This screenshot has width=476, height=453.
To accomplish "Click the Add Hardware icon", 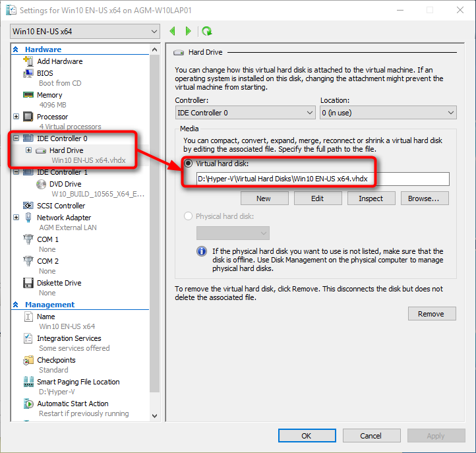I will (28, 61).
